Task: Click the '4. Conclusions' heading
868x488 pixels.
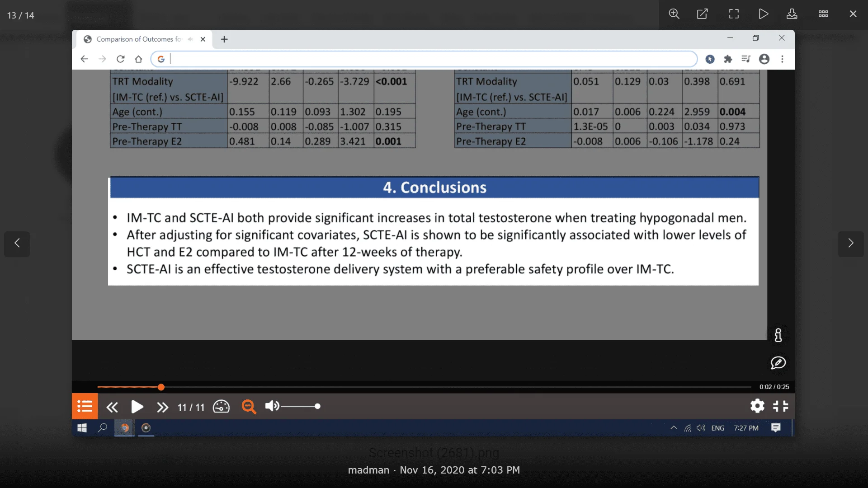Action: coord(434,188)
